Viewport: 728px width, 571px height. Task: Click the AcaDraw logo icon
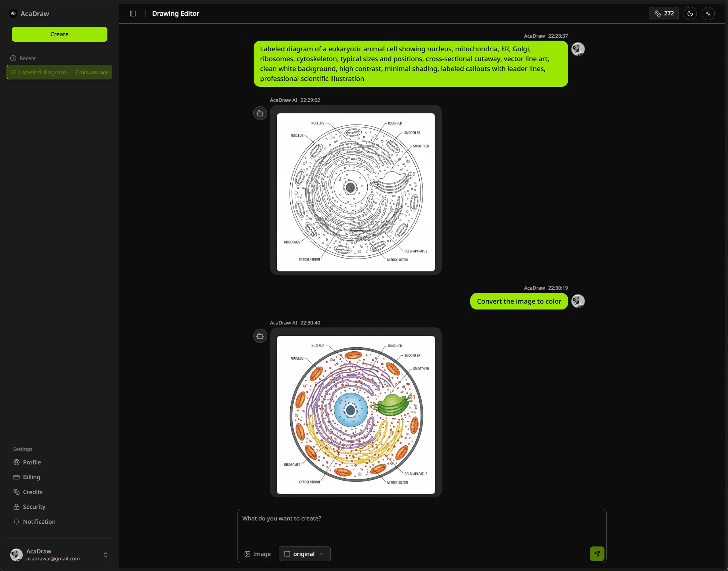click(x=13, y=14)
